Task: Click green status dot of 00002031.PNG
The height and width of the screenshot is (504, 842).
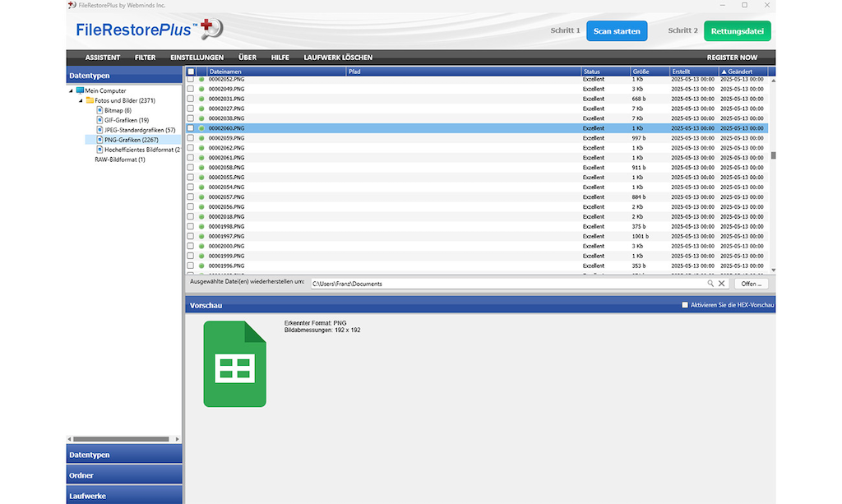Action: click(x=202, y=99)
